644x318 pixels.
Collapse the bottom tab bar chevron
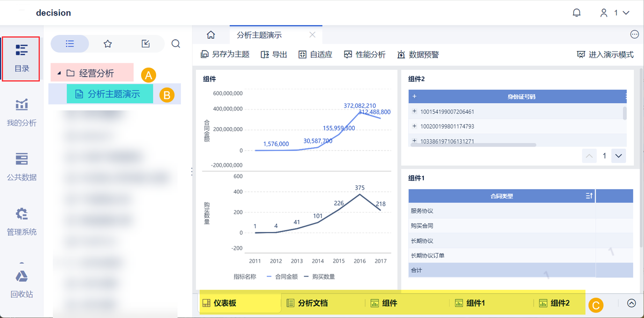point(631,303)
